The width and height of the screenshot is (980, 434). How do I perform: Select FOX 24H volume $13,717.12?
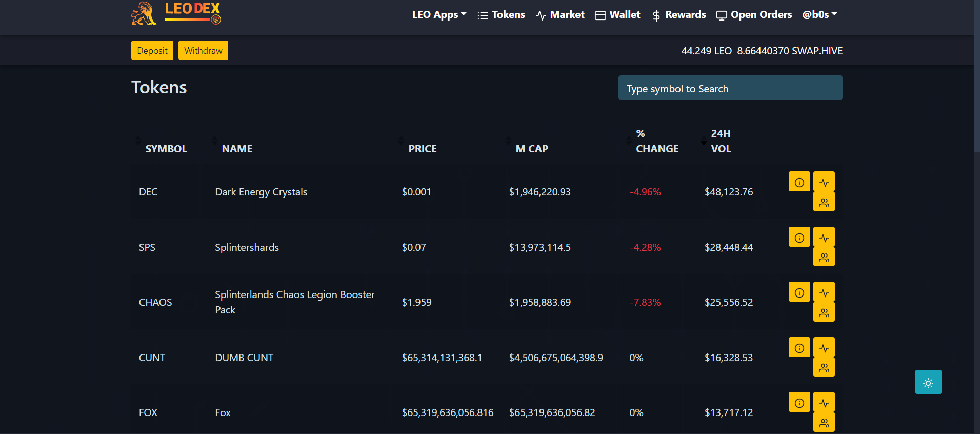pos(729,412)
